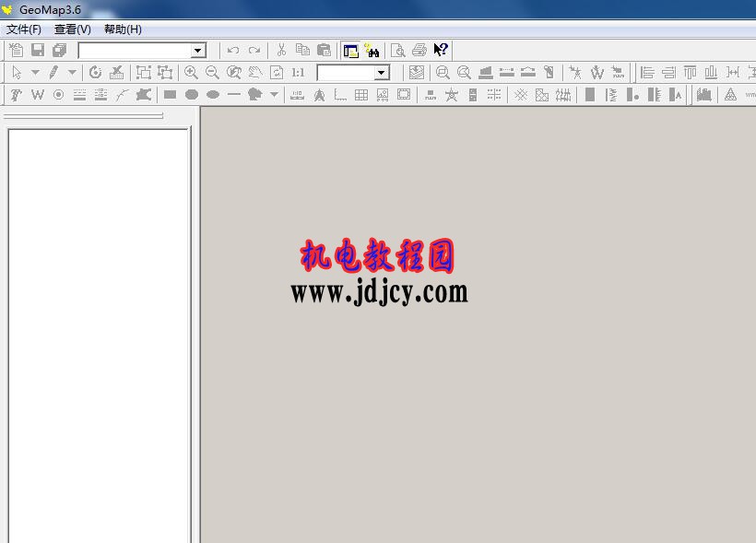Click the Copy pages icon
This screenshot has width=756, height=543.
pyautogui.click(x=302, y=50)
